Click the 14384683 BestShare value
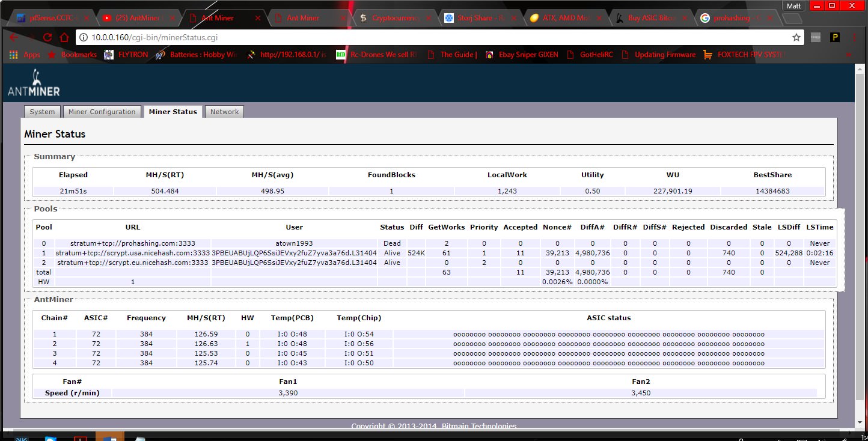The height and width of the screenshot is (441, 868). [x=772, y=191]
